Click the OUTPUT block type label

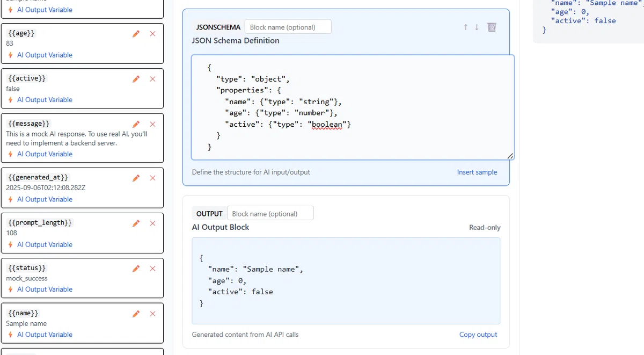(x=209, y=213)
